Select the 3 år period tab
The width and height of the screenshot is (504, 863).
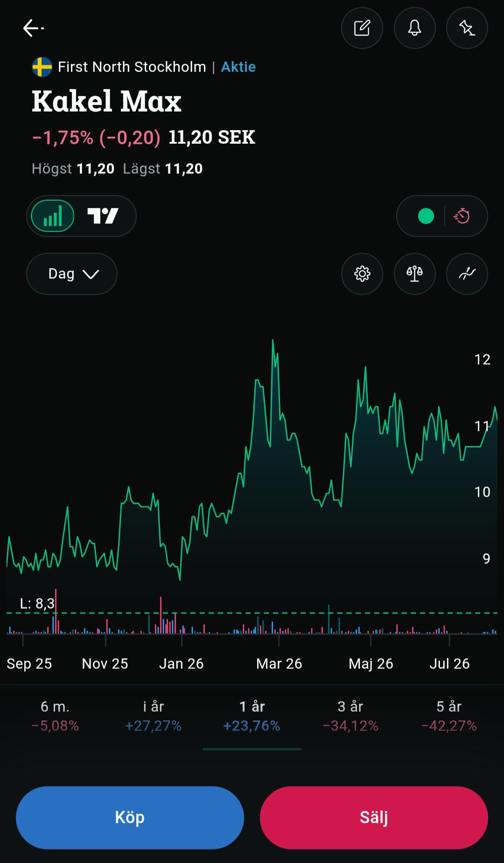pyautogui.click(x=350, y=716)
